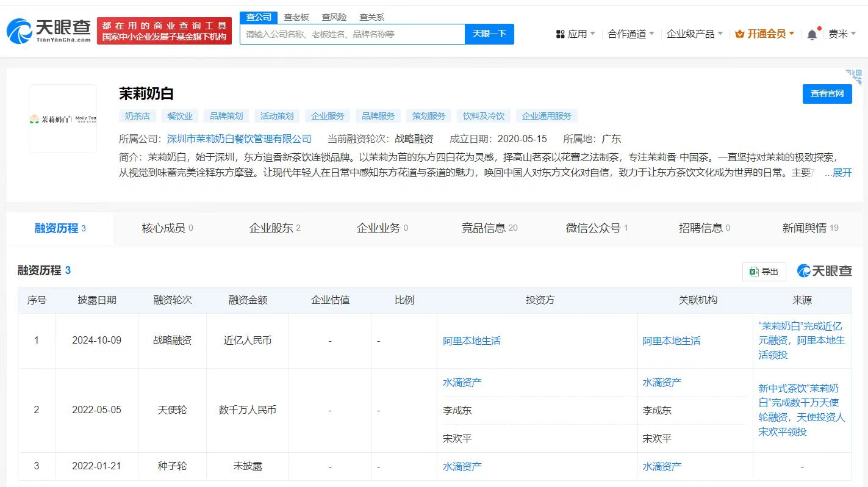Export financing history via the Excel 导出 icon
The width and height of the screenshot is (868, 487).
(x=756, y=272)
